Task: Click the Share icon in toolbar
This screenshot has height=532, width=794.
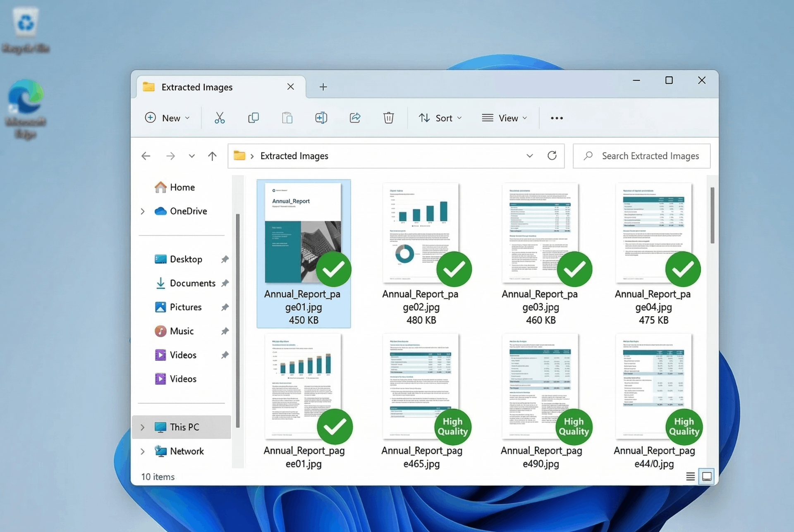Action: click(x=355, y=118)
